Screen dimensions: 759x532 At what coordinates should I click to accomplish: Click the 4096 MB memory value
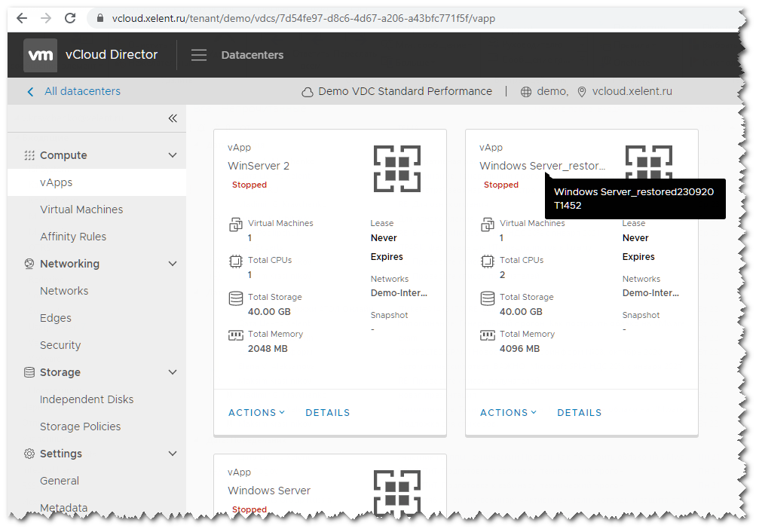tap(519, 349)
